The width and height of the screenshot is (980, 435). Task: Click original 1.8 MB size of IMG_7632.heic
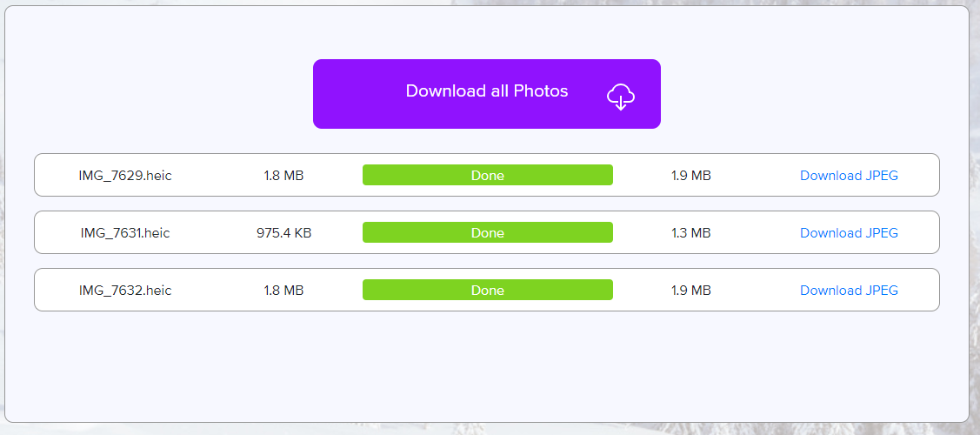point(283,291)
